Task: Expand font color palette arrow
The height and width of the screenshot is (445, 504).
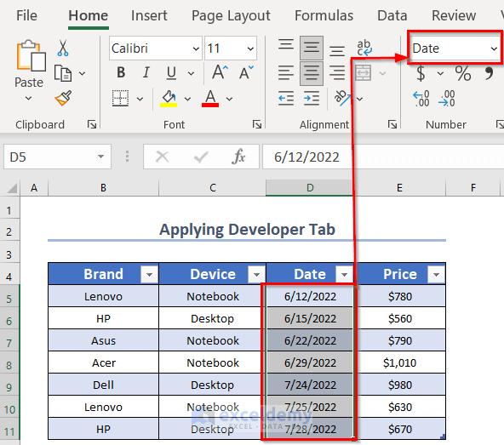Action: [229, 99]
